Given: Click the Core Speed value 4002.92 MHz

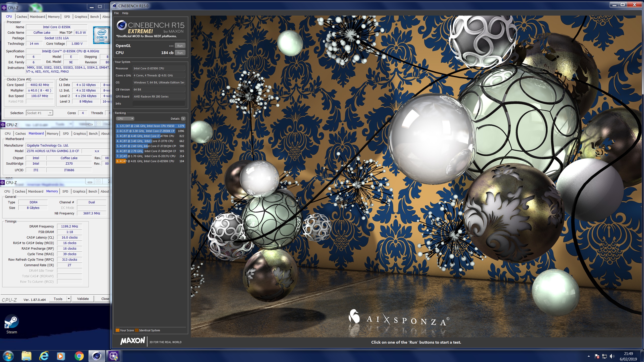Looking at the screenshot, I should [40, 85].
